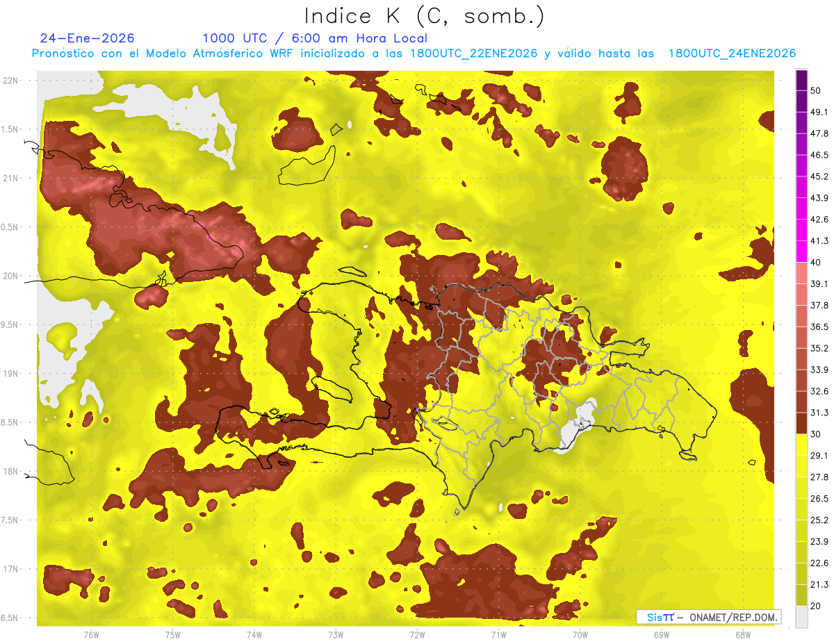Click color scale value "40"
The width and height of the screenshot is (834, 644).
coord(815,262)
